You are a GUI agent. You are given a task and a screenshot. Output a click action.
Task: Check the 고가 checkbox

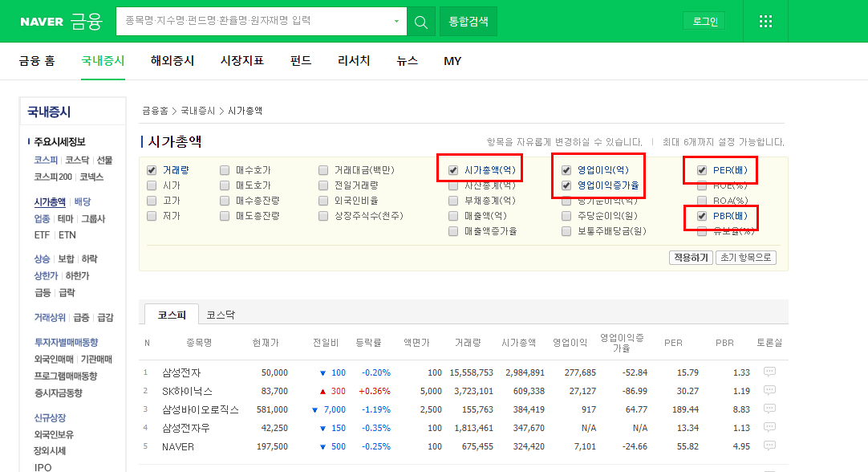152,201
